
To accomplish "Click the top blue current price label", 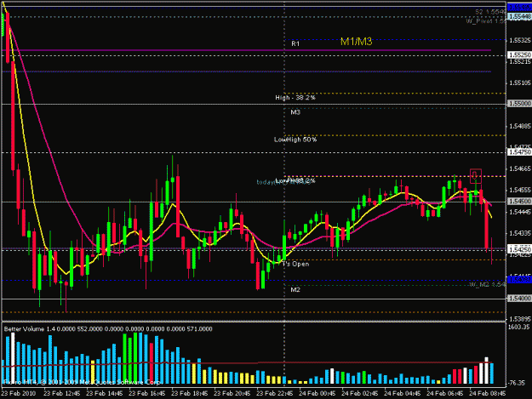I will [519, 7].
